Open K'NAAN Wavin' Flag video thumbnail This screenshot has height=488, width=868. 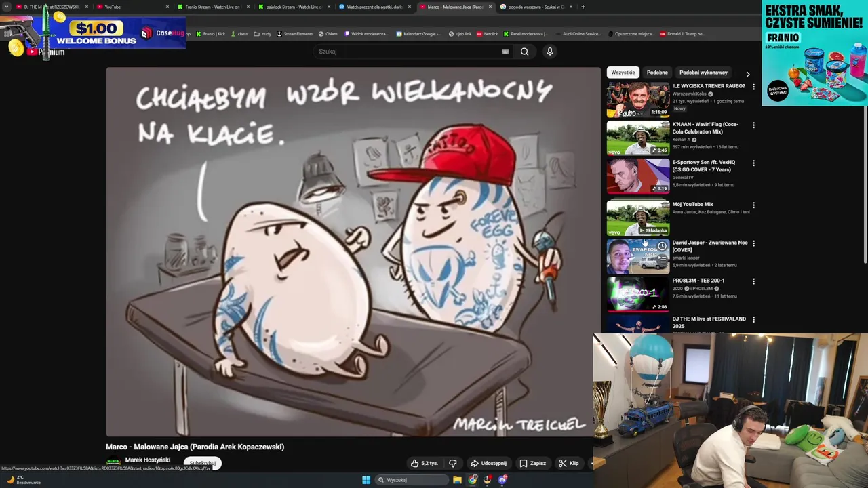(637, 138)
